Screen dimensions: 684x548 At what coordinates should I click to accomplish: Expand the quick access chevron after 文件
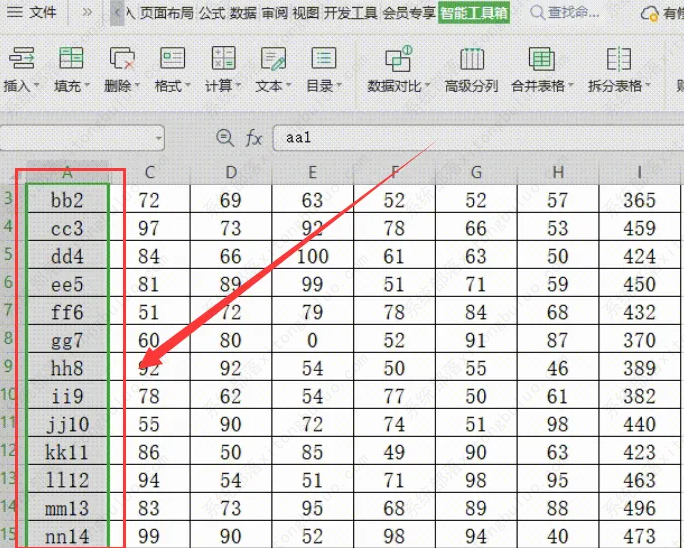coord(87,12)
